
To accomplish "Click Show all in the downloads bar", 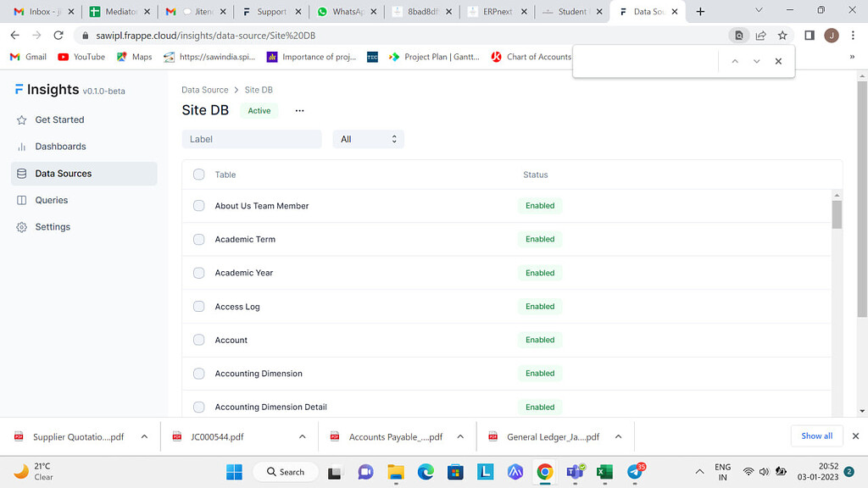I will click(815, 435).
